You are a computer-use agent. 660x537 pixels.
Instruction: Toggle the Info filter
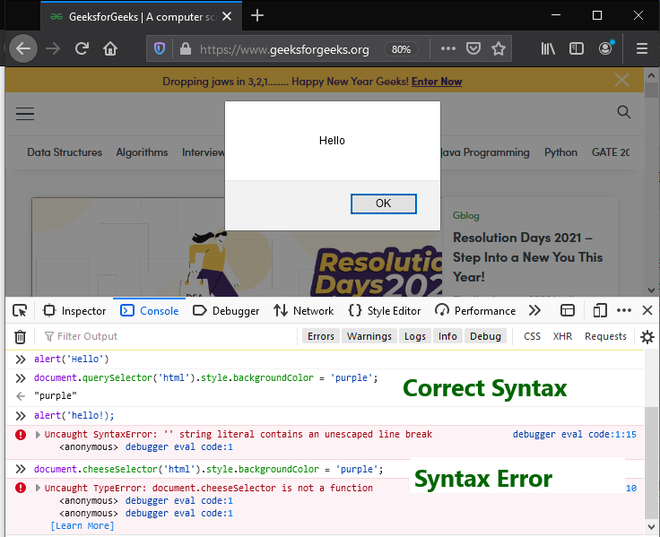coord(447,336)
